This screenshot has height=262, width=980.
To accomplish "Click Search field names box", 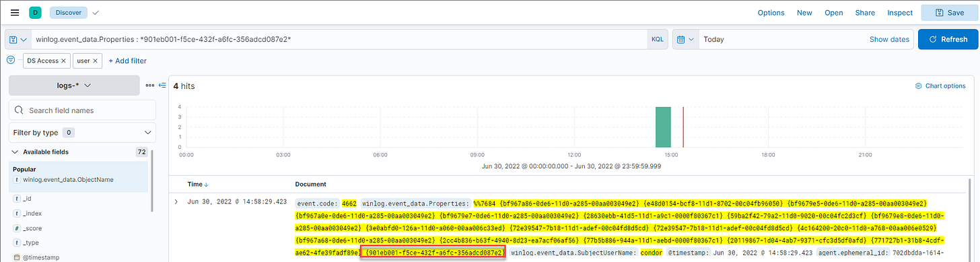I will (x=83, y=110).
